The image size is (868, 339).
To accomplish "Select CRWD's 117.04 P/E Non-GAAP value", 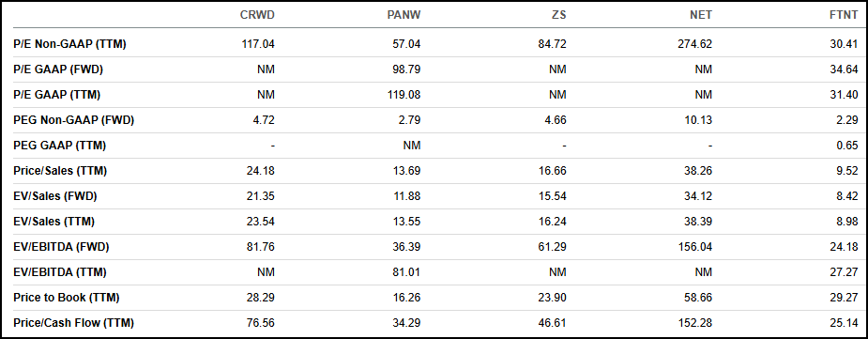I will (x=257, y=44).
